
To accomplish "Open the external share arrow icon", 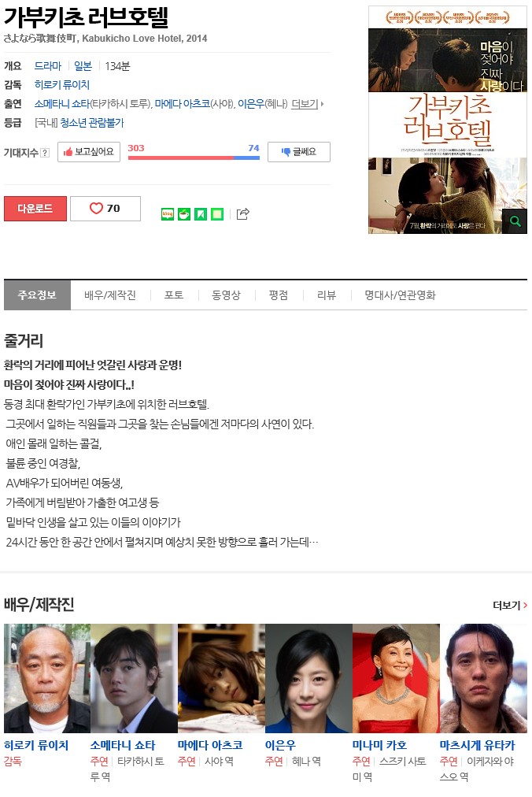I will pos(243,214).
